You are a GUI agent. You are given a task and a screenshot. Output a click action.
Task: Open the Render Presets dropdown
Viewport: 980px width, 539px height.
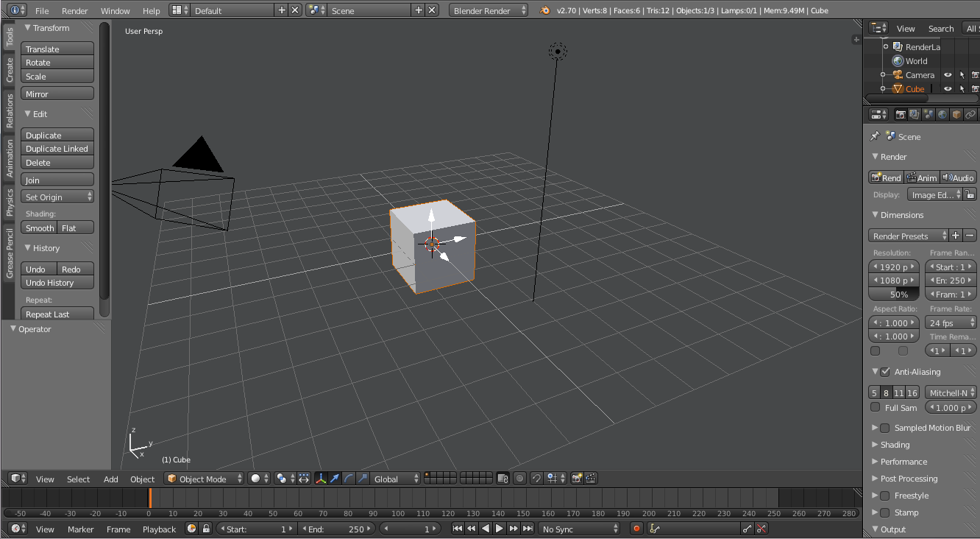click(x=909, y=236)
